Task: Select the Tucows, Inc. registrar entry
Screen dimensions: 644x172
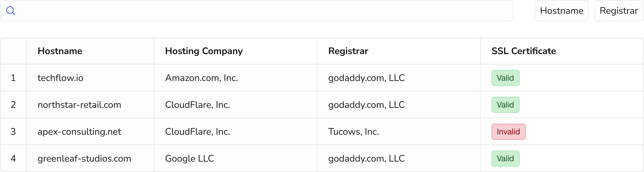Action: 354,132
